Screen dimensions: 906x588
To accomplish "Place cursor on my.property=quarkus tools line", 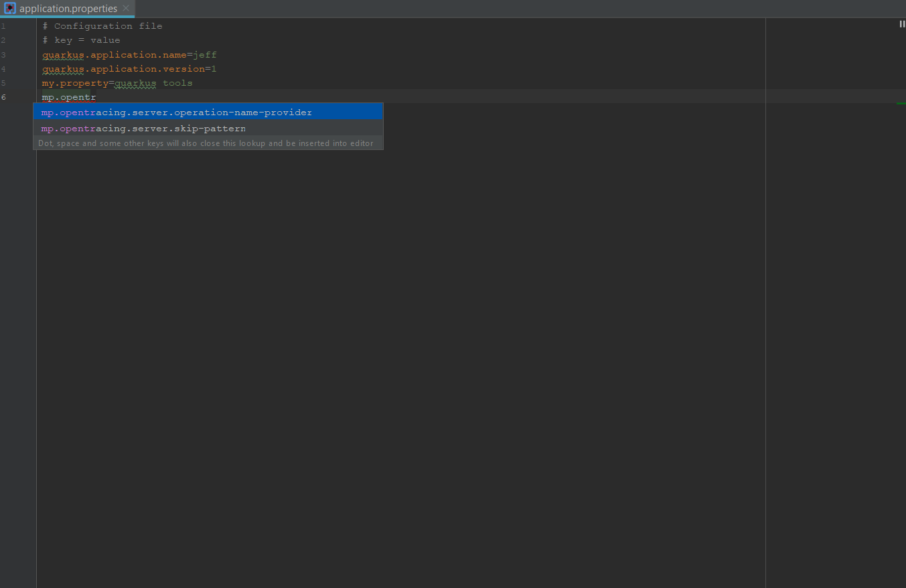I will [x=117, y=83].
